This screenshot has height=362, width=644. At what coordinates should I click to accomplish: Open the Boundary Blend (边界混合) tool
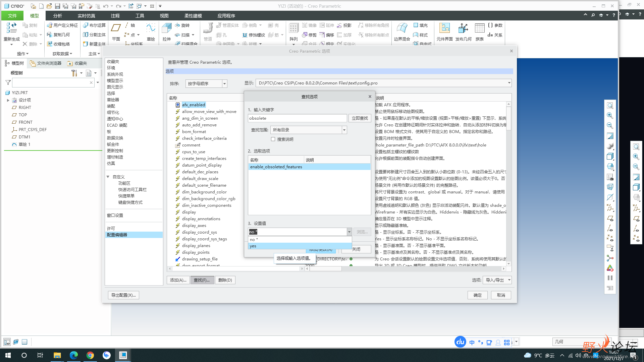point(402,32)
